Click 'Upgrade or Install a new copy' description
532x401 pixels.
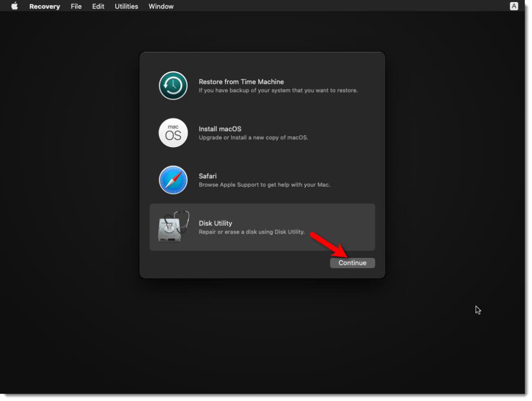point(254,137)
